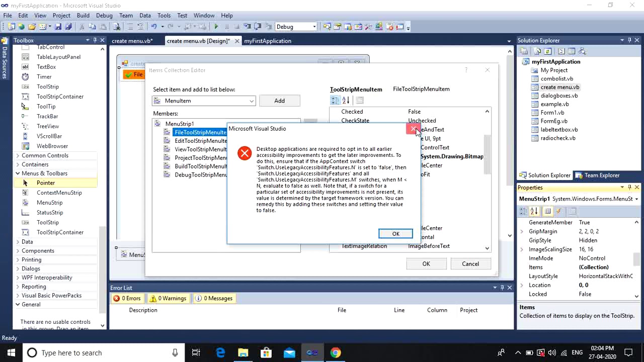Click the Open File toolbar icon

pos(31,27)
